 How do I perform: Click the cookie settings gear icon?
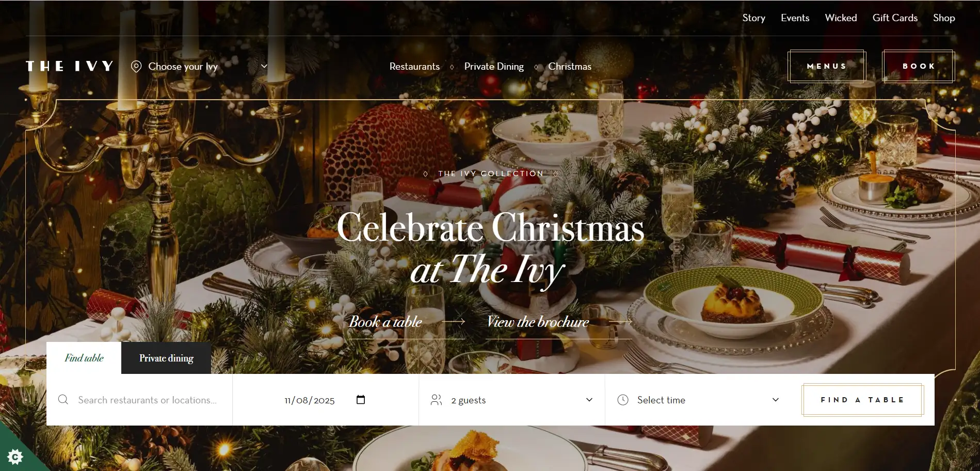(x=15, y=457)
